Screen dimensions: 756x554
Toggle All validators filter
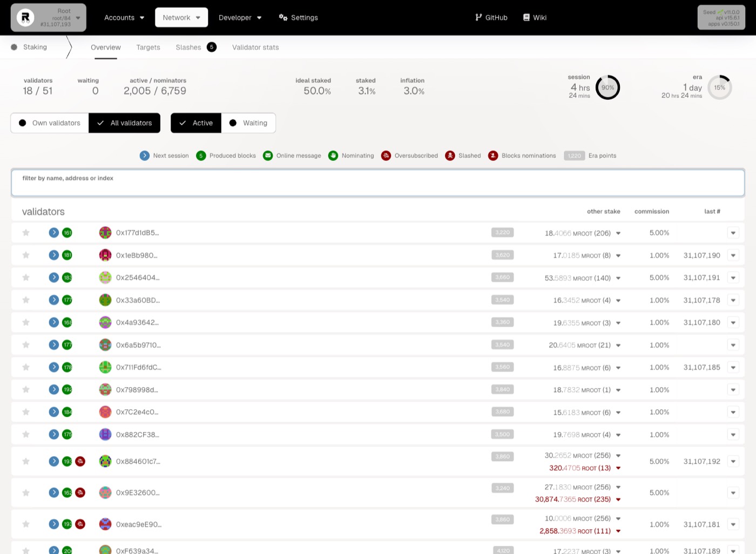[x=125, y=123]
